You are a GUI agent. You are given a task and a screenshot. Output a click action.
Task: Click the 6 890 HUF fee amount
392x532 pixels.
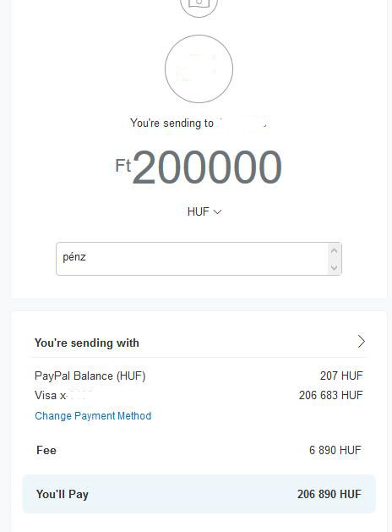click(335, 450)
